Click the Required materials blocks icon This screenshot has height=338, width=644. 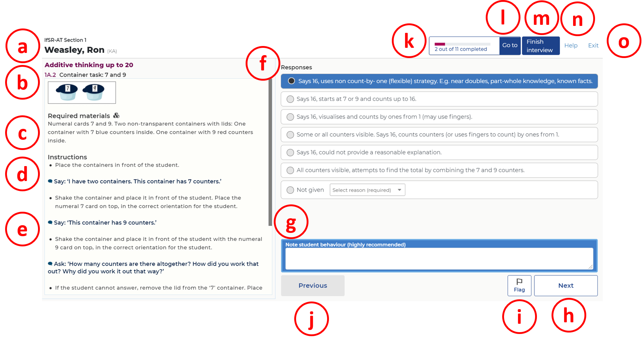point(117,116)
